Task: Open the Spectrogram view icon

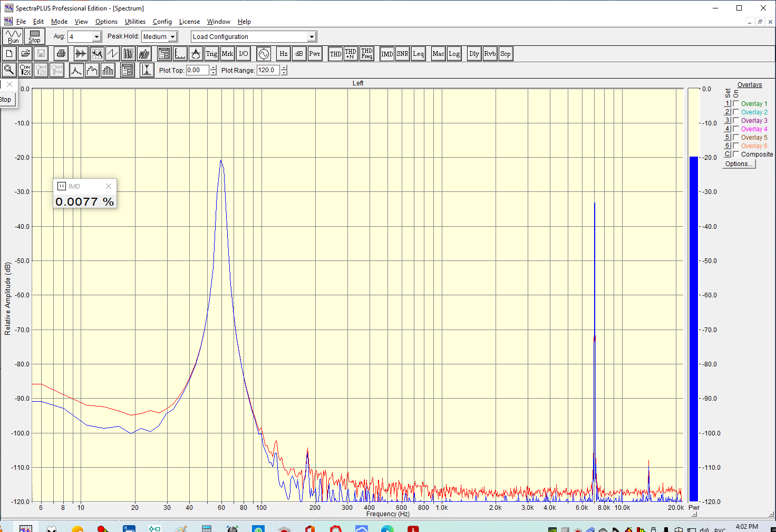Action: coord(128,54)
